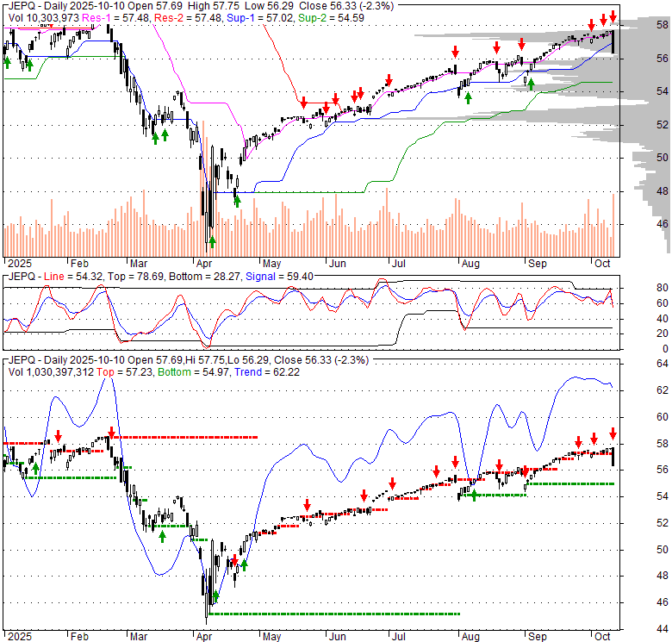
Task: Click the Sup-2 = 54.59 legend label
Action: coord(332,18)
